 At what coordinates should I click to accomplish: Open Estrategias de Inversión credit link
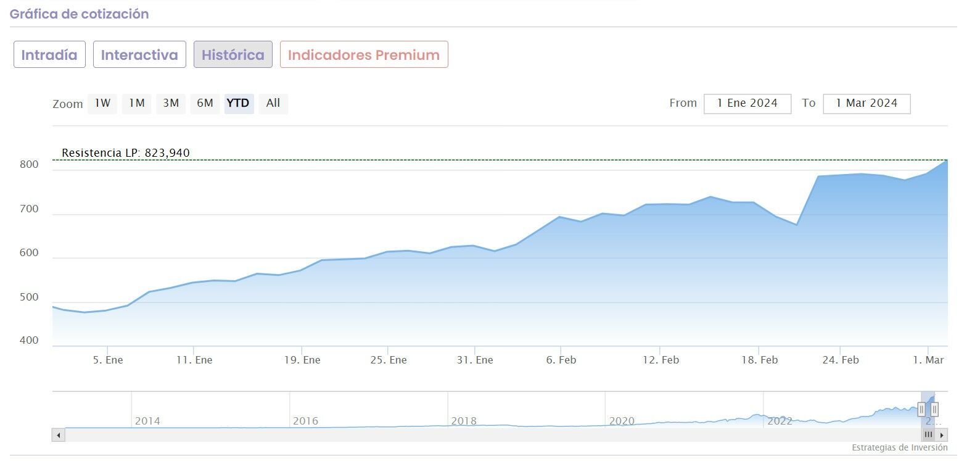(899, 447)
